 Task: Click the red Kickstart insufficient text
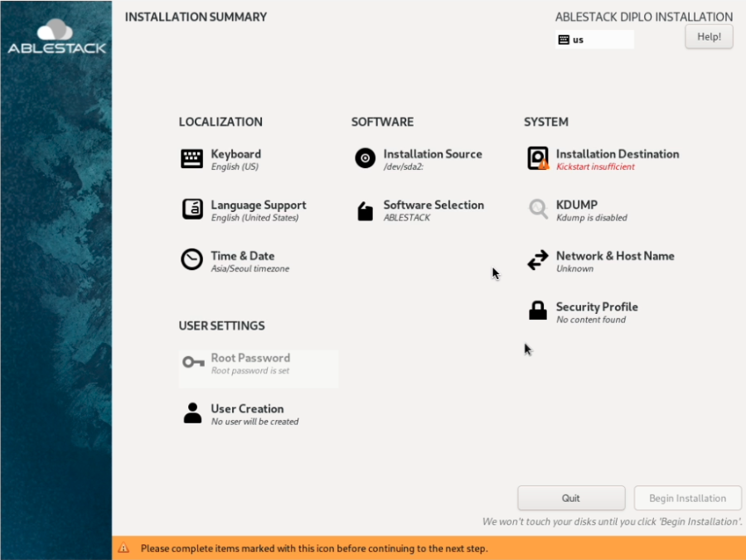point(595,167)
